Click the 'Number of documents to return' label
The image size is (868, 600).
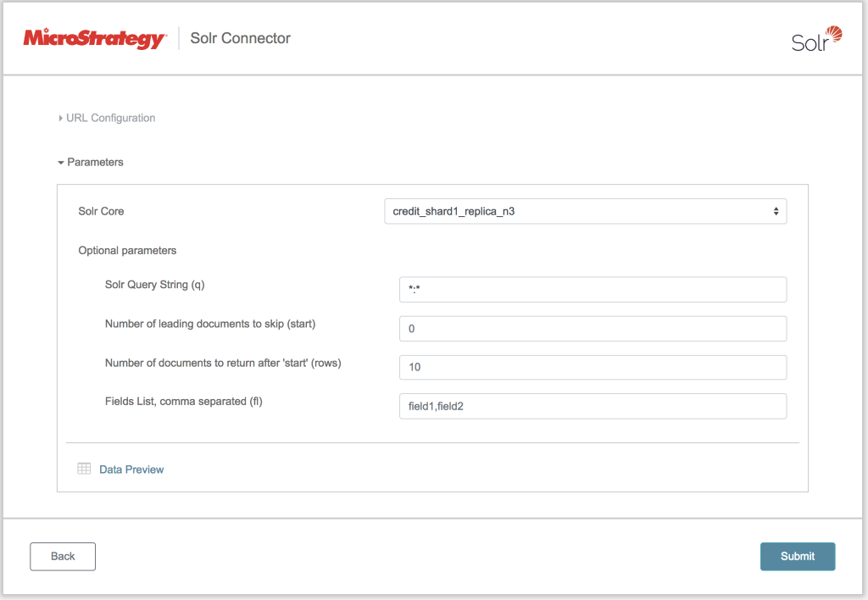click(223, 363)
